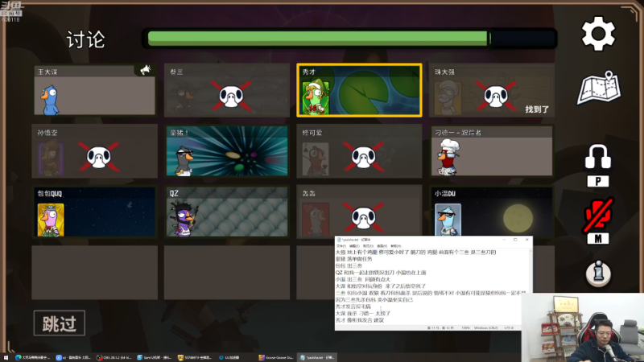
Task: Select the QZ player card
Action: 227,212
